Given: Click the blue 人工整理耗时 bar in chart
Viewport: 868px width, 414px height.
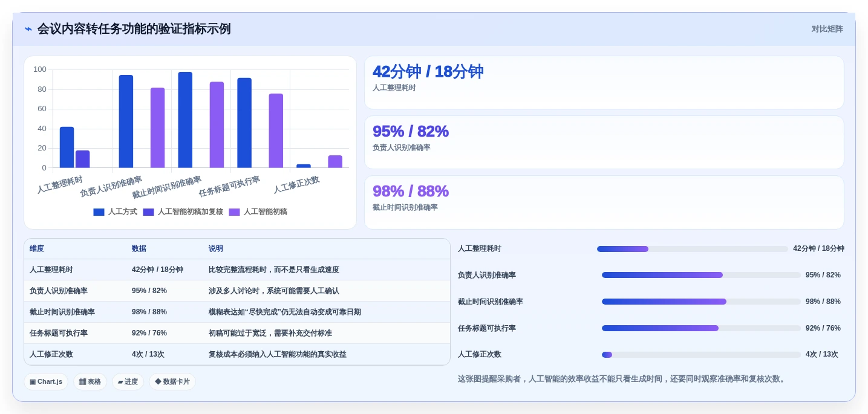Looking at the screenshot, I should pos(67,147).
